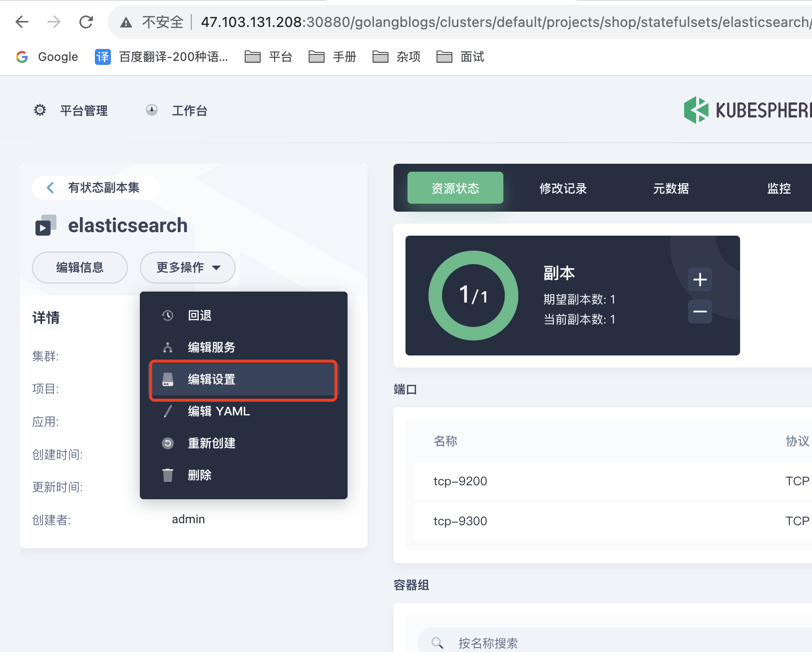Click the 名称 column header
812x652 pixels.
tap(445, 441)
